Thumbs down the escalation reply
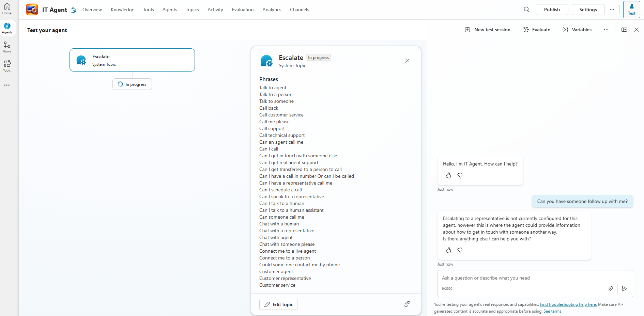Image resolution: width=644 pixels, height=316 pixels. (460, 250)
